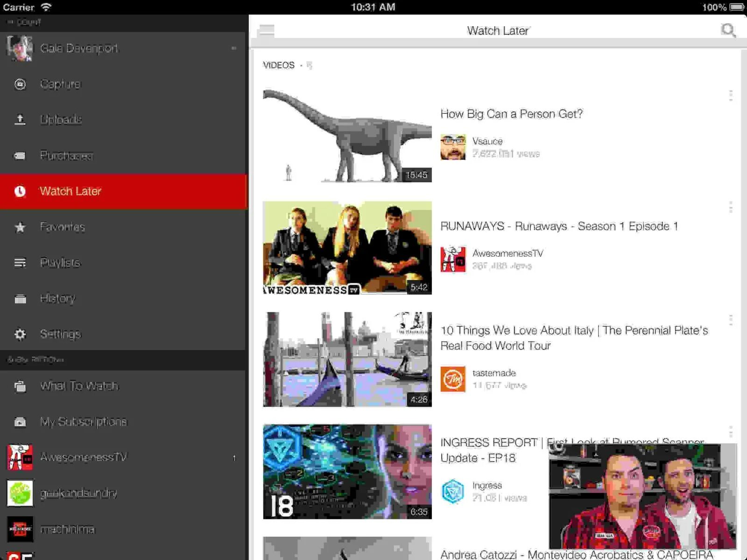Tap the Wi-Fi icon in status bar
The width and height of the screenshot is (747, 560).
pyautogui.click(x=46, y=7)
